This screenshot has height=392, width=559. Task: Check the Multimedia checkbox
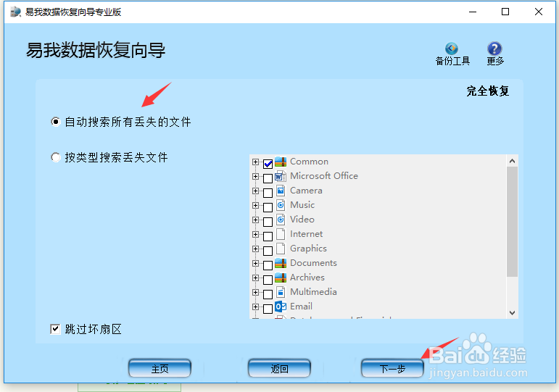click(268, 294)
